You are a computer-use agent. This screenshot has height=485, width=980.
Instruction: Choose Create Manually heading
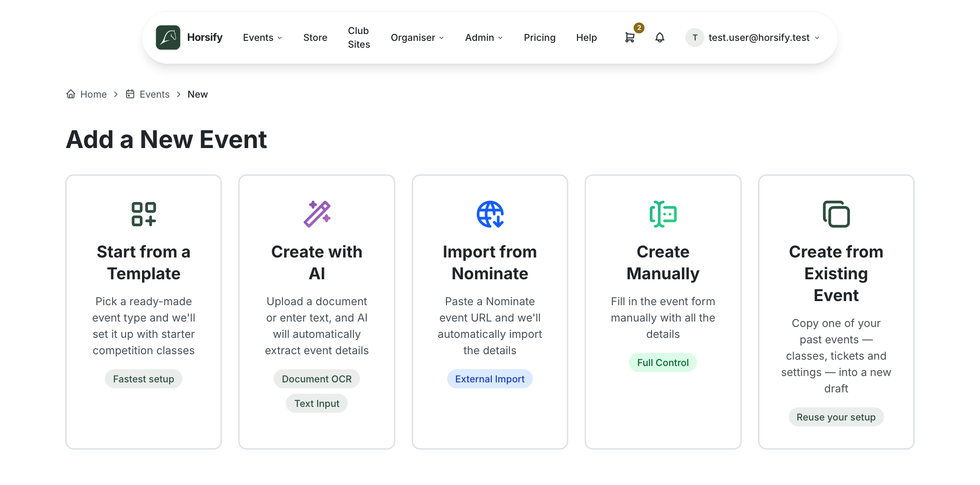(x=663, y=262)
